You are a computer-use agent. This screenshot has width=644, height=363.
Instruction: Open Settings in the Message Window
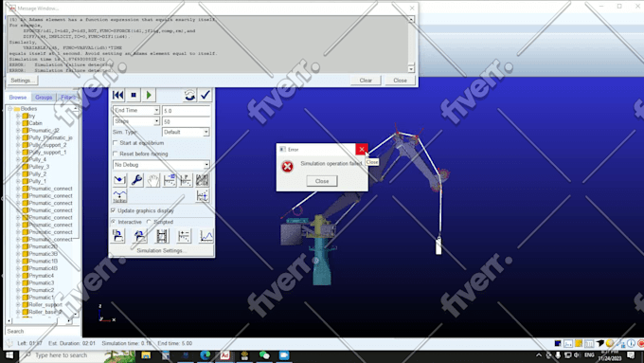click(x=22, y=81)
